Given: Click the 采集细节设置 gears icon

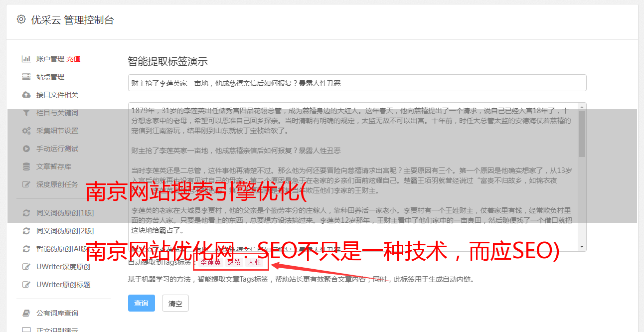Looking at the screenshot, I should 26,131.
